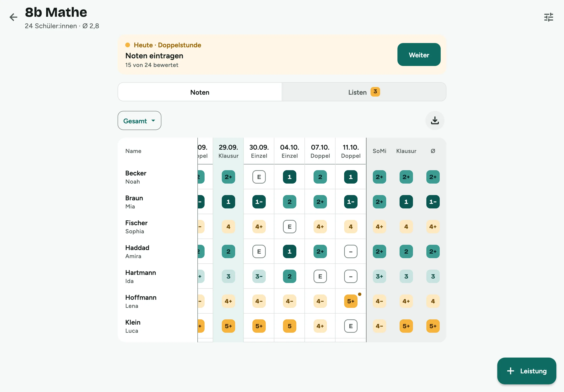564x392 pixels.
Task: Click Sophia Fischer's E badge on 04.10.
Action: coord(289,226)
